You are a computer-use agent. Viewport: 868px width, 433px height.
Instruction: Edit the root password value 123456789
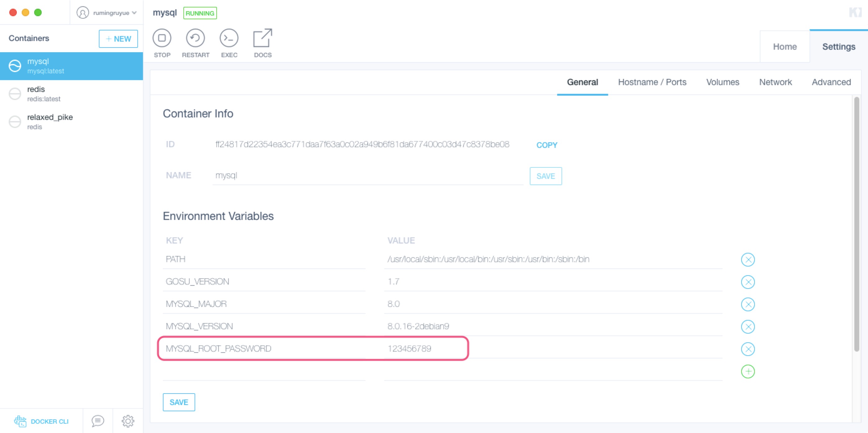click(553, 349)
